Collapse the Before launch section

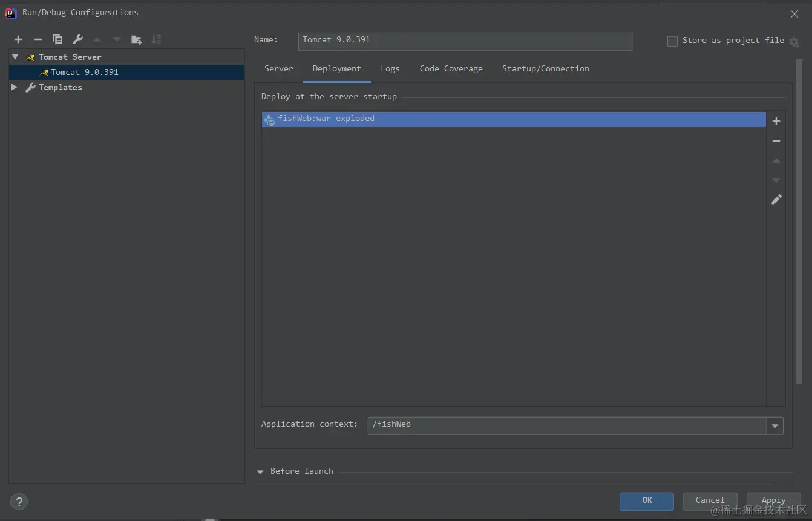(x=260, y=471)
